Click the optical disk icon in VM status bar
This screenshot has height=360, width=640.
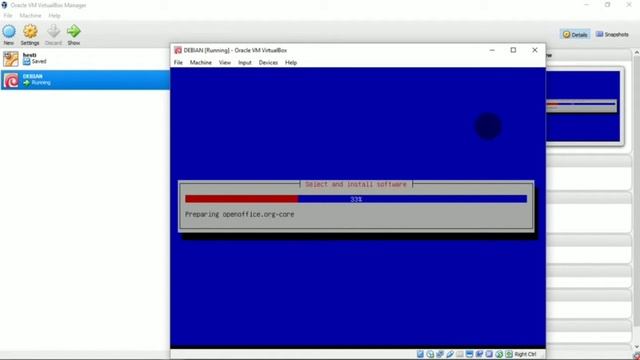coord(430,354)
